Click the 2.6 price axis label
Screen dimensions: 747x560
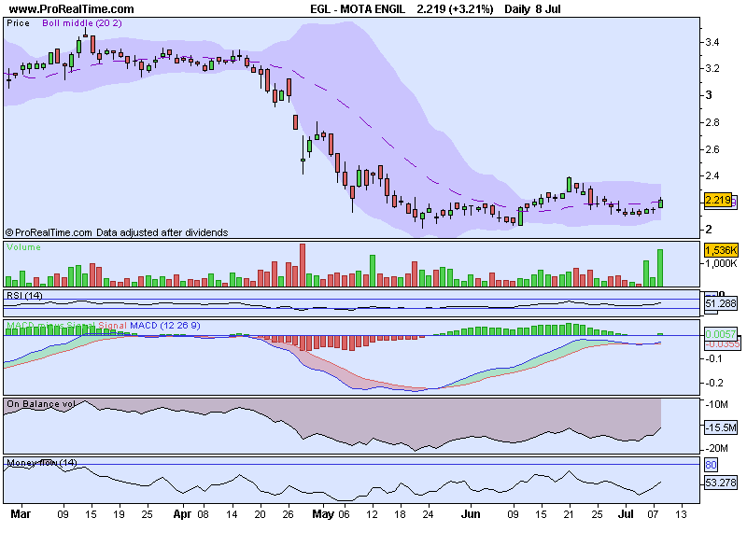712,149
